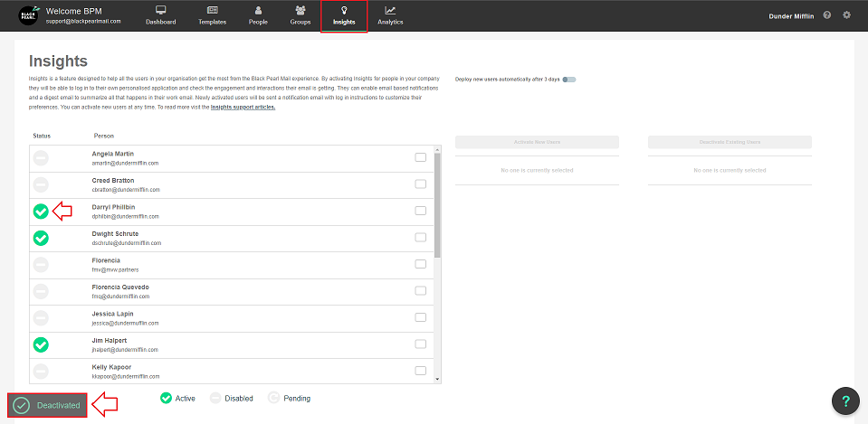Click Jim Halpert's active status icon
The width and height of the screenshot is (868, 424).
[x=41, y=344]
